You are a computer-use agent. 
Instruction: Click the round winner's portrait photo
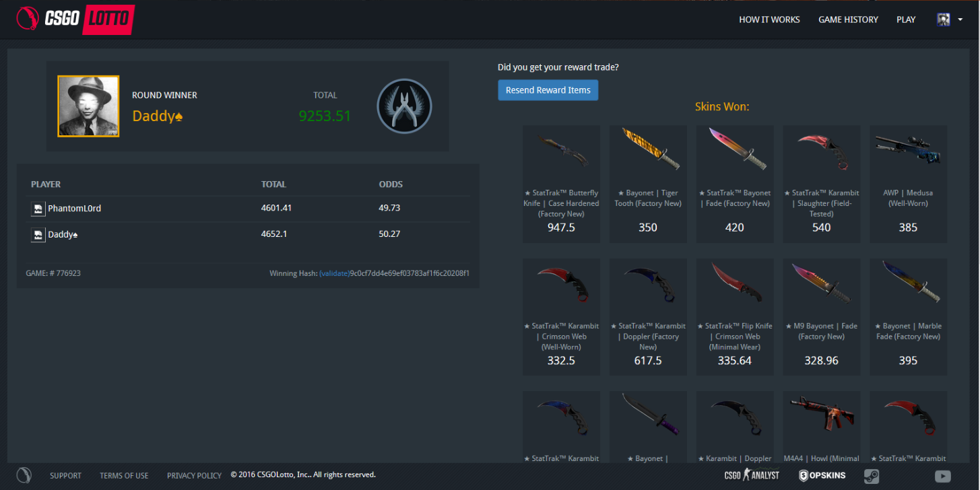coord(88,106)
